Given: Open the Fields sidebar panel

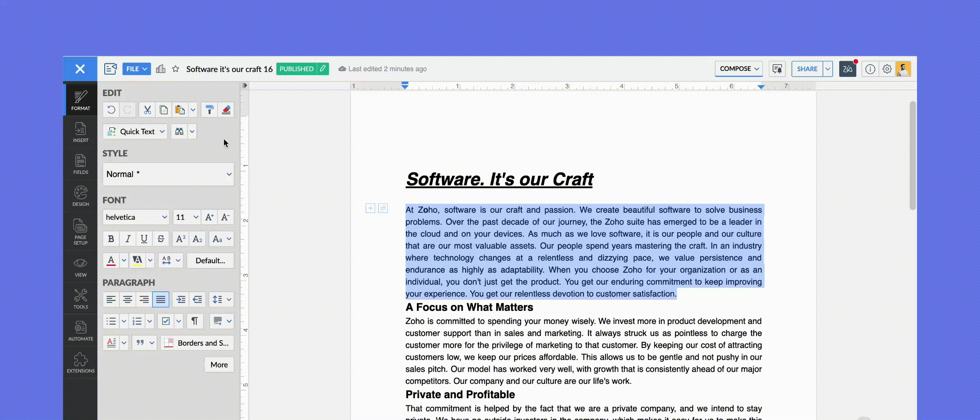Looking at the screenshot, I should pyautogui.click(x=80, y=164).
